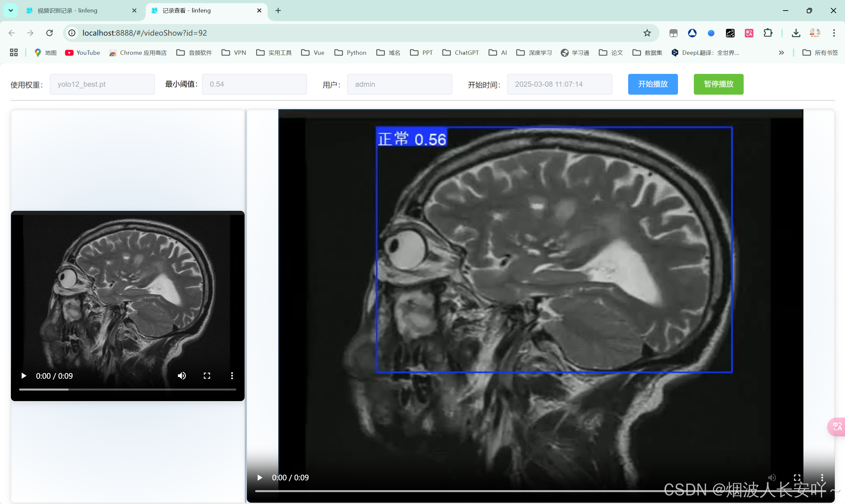
Task: Play the small left video
Action: 24,376
